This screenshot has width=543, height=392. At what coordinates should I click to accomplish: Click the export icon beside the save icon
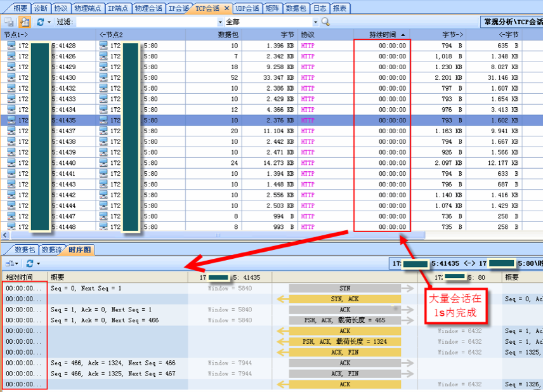point(23,22)
